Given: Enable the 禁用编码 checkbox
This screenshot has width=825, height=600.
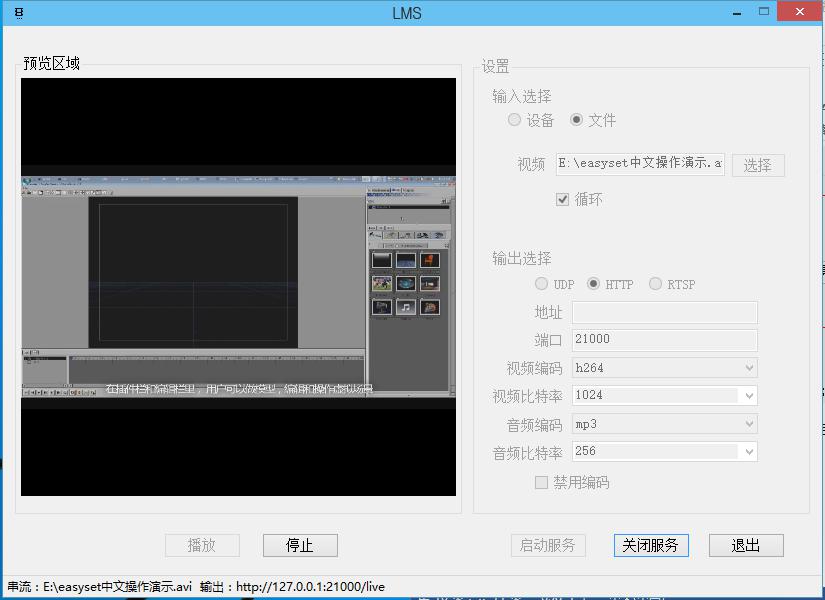Looking at the screenshot, I should coord(542,482).
